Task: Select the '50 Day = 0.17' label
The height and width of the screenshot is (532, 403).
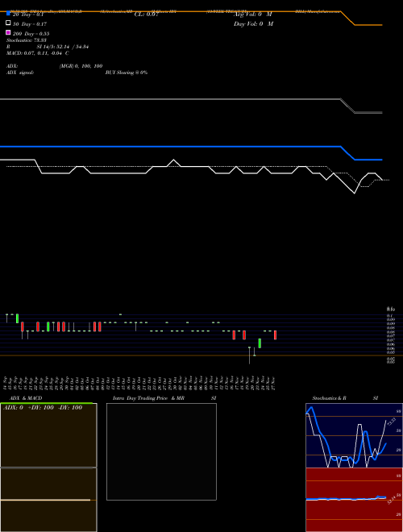Action: 30,24
